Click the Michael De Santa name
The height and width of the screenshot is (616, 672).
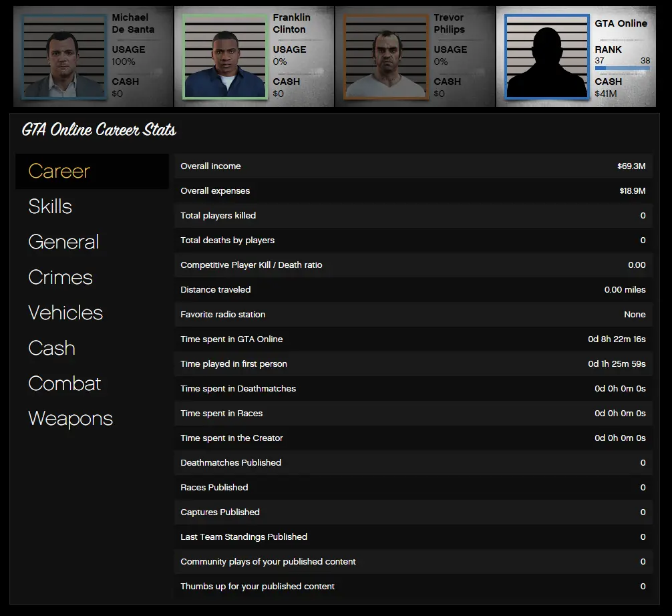point(133,23)
